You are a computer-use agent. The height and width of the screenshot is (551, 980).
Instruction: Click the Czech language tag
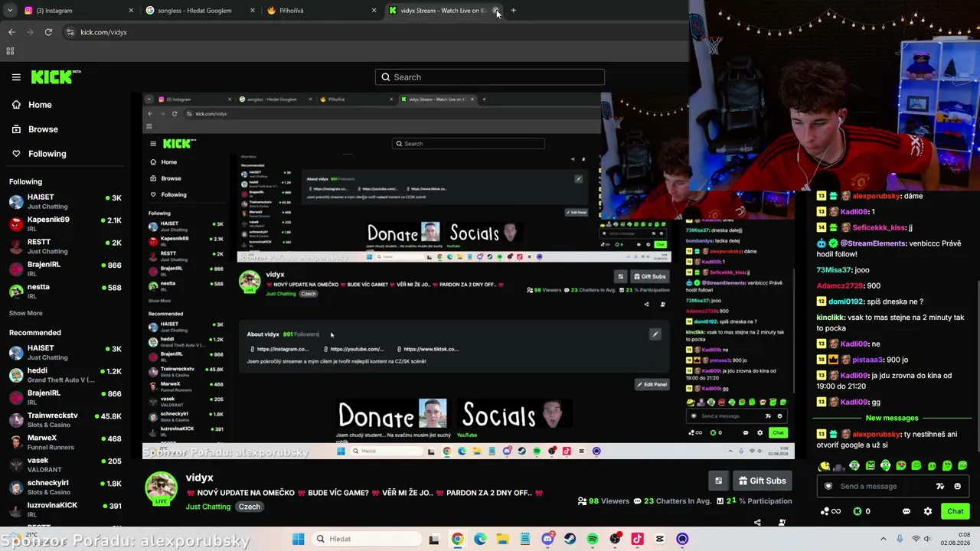tap(249, 507)
